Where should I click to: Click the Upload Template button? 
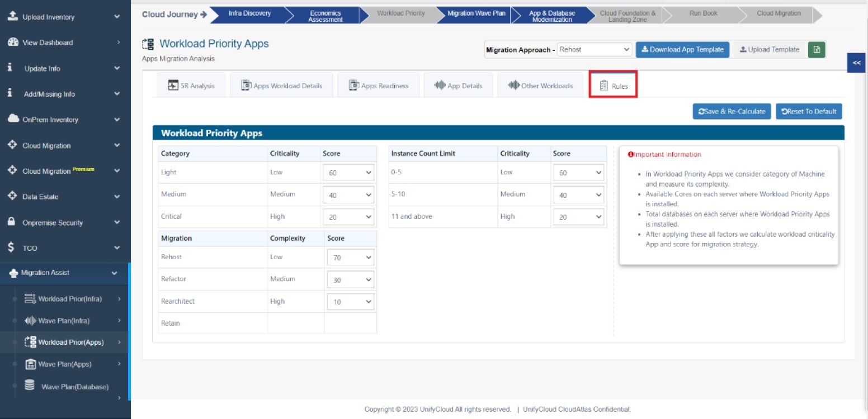[769, 50]
